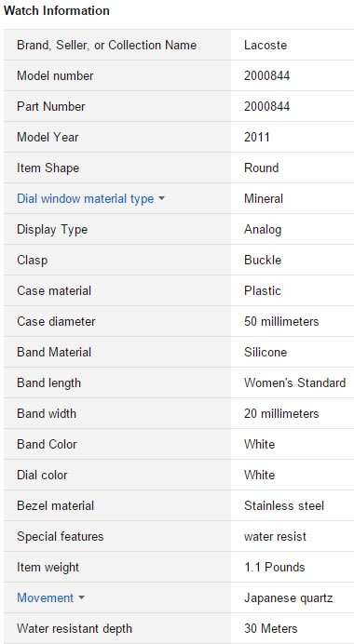Select the Women's Standard band length value
The width and height of the screenshot is (354, 644).
click(x=294, y=382)
